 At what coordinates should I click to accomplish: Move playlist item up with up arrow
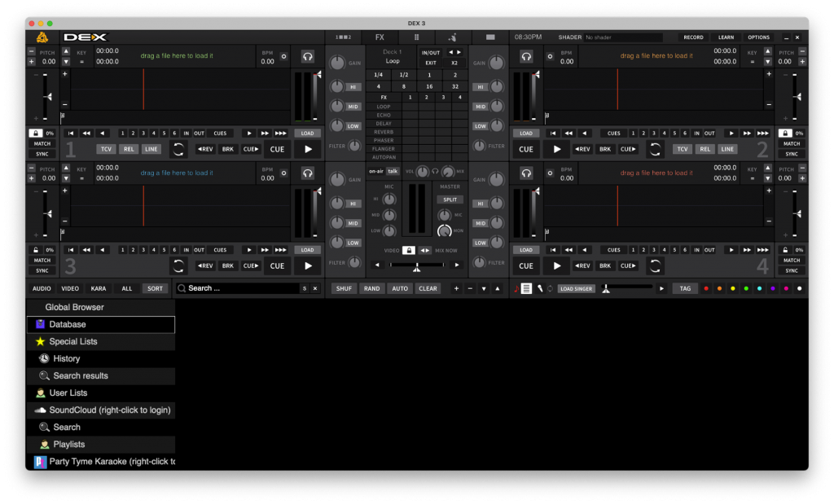(498, 289)
